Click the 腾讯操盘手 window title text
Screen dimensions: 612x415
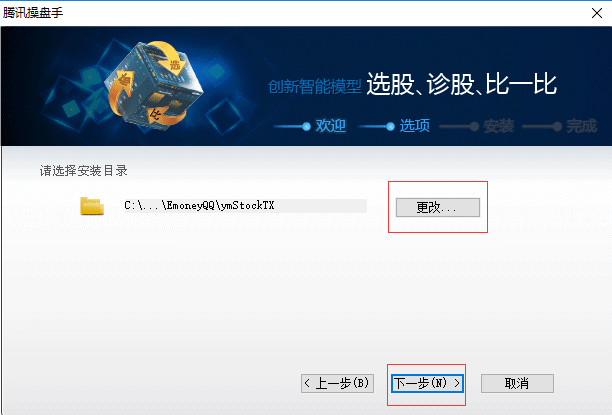point(33,13)
